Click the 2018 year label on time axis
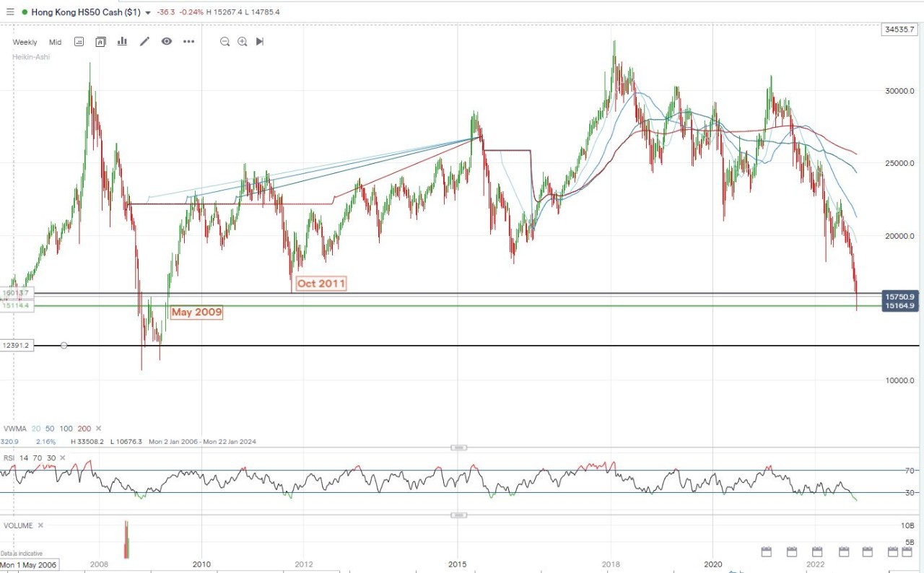 click(611, 564)
